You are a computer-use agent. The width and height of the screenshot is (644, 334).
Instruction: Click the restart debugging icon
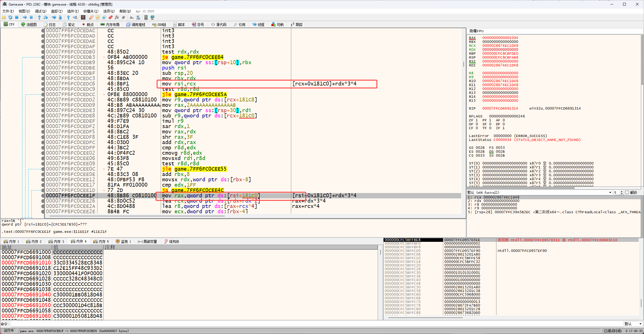point(10,17)
